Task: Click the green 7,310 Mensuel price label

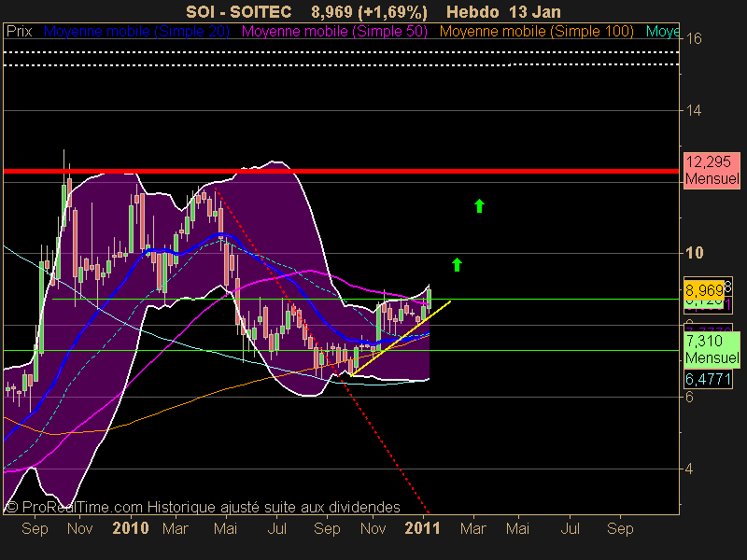Action: click(712, 349)
